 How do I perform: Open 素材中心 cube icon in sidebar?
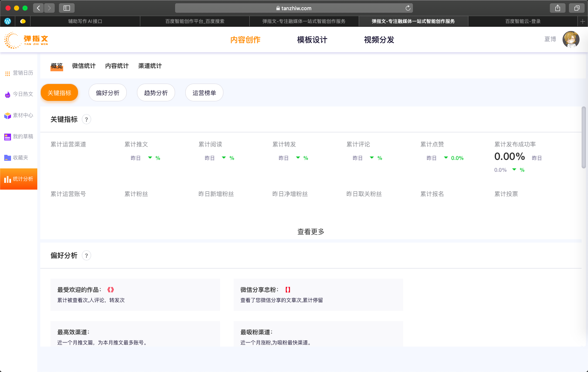(x=8, y=116)
